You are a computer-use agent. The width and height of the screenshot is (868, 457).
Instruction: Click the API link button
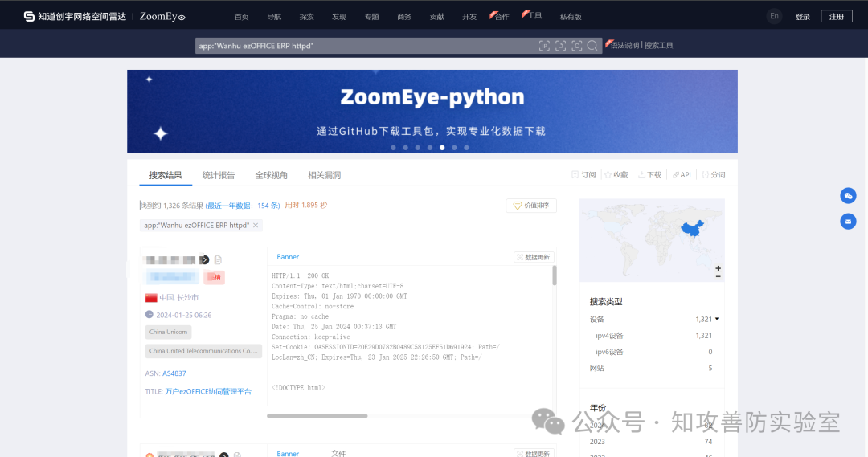coord(682,175)
